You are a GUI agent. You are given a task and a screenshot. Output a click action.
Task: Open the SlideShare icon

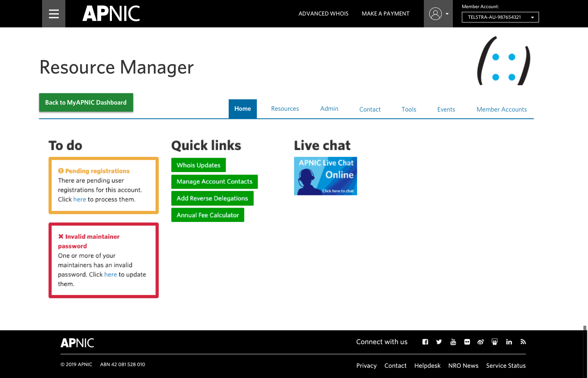[x=494, y=342]
